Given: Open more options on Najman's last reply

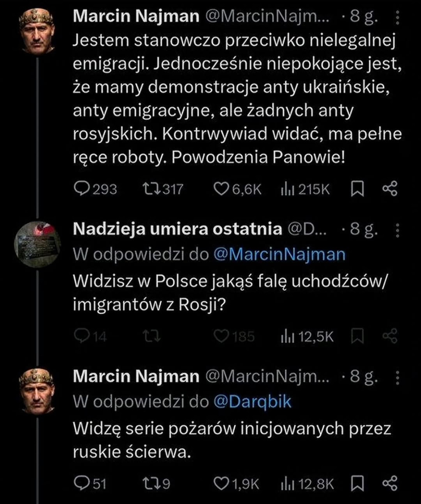Looking at the screenshot, I should point(398,377).
